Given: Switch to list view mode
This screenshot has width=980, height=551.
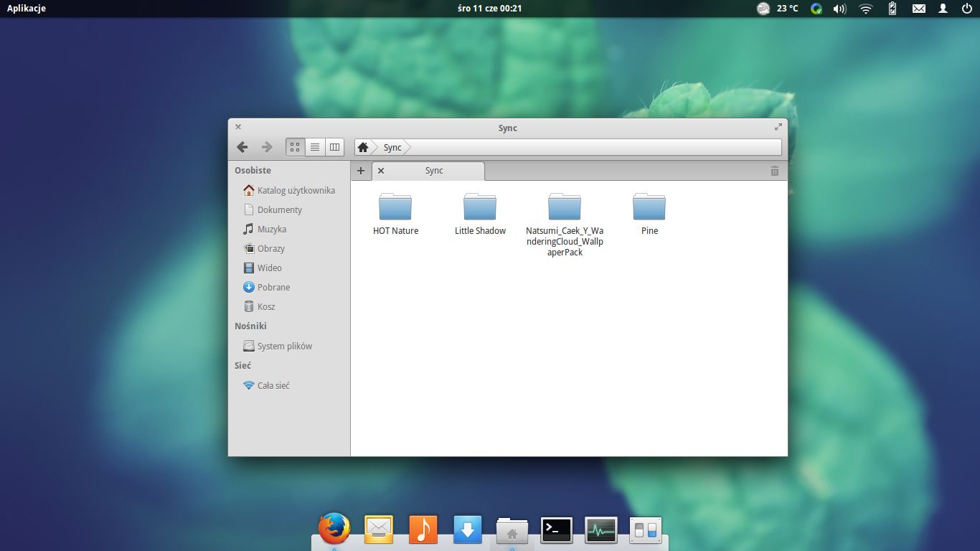Looking at the screenshot, I should [x=315, y=147].
